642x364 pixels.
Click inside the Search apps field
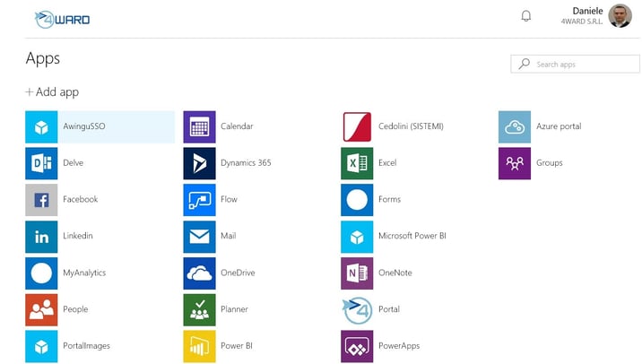[x=583, y=65]
